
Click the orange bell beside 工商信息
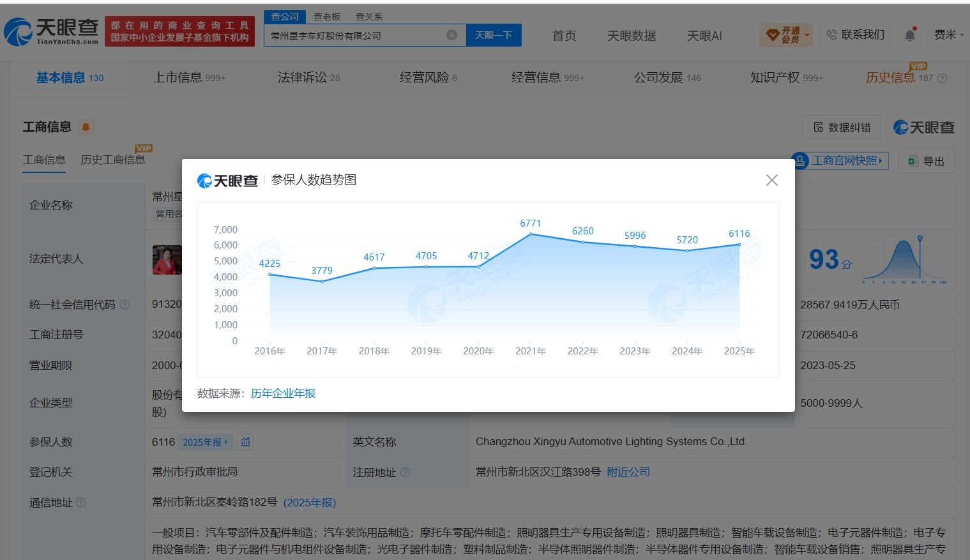tap(86, 127)
